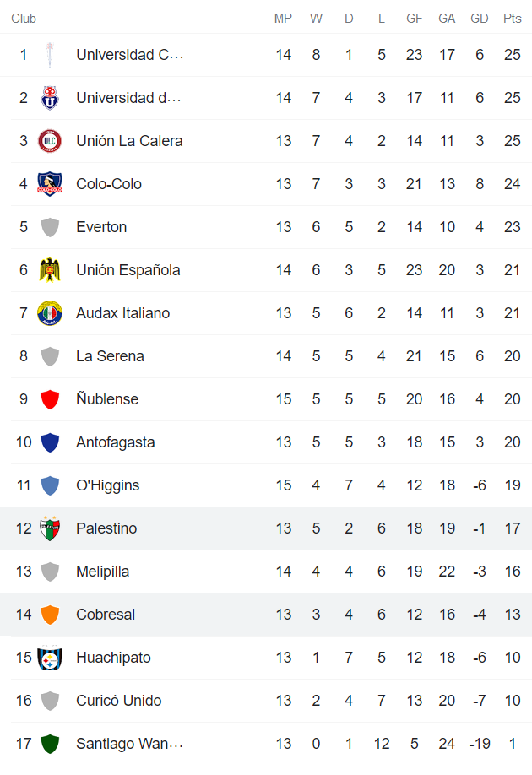
Task: Click the Huachipato club logo
Action: pos(50,658)
